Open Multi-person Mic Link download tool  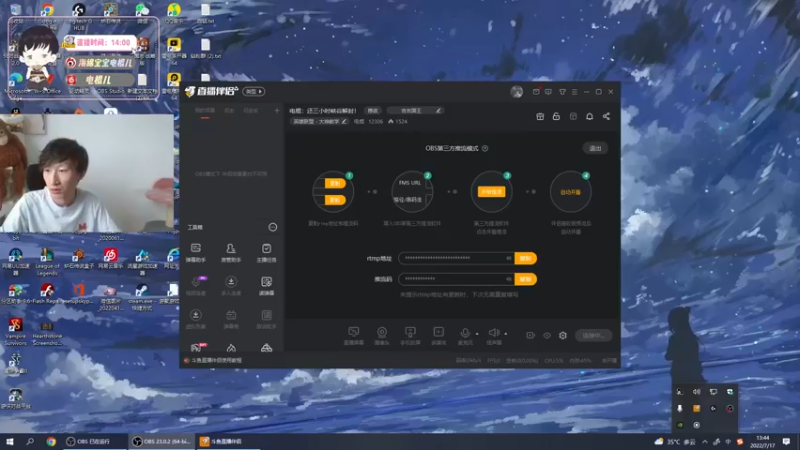(231, 286)
